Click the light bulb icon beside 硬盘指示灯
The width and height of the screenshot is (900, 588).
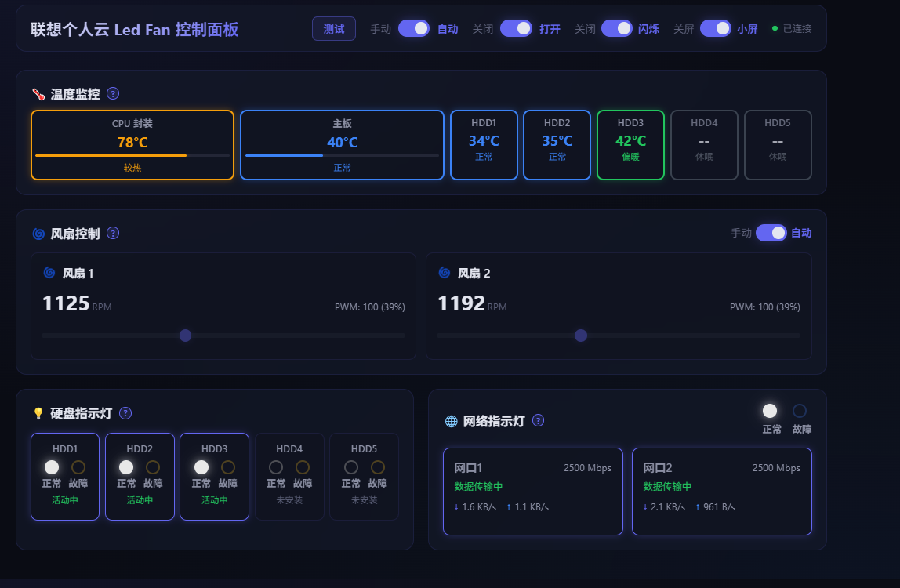tap(38, 413)
